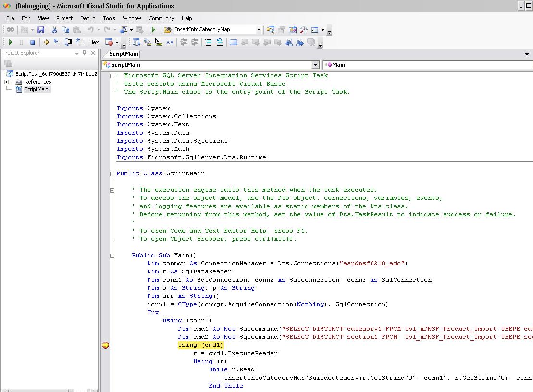Screen dimensions: 533x392
Task: Click Step Into debug icon
Action: [57, 42]
